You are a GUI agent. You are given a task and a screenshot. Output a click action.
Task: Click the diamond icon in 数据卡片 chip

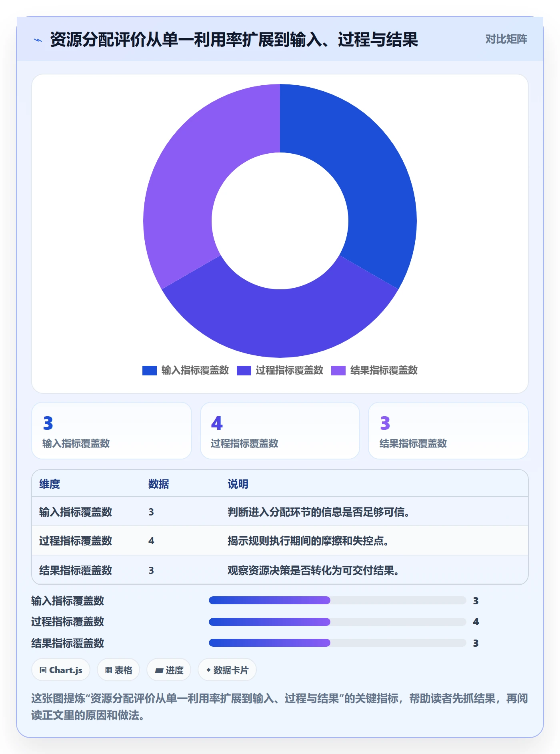click(x=208, y=670)
